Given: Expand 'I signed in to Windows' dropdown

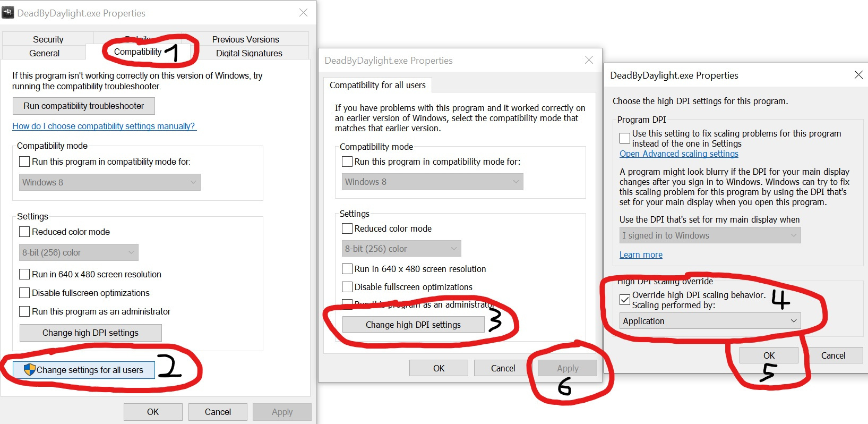Looking at the screenshot, I should 710,235.
